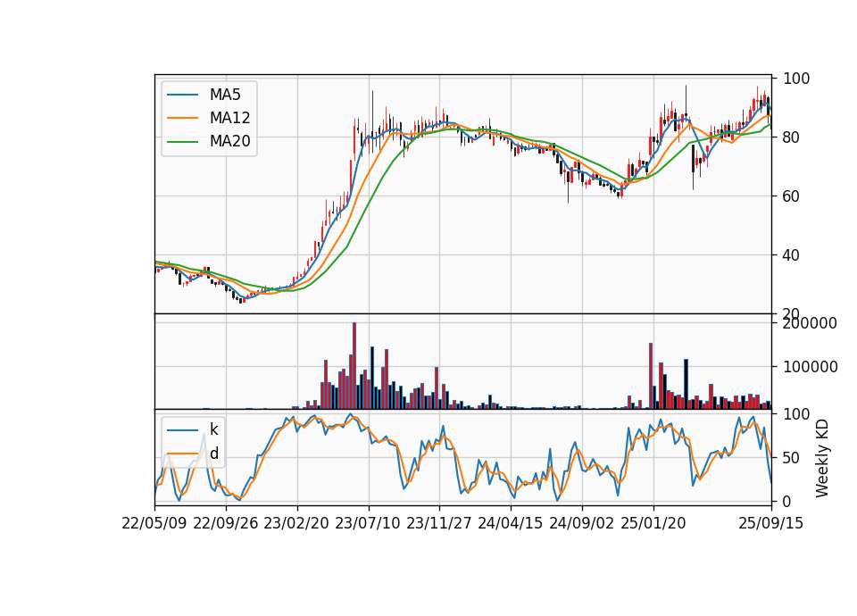Click the tallest volume bar near 200000
This screenshot has width=857, height=616.
tap(354, 366)
